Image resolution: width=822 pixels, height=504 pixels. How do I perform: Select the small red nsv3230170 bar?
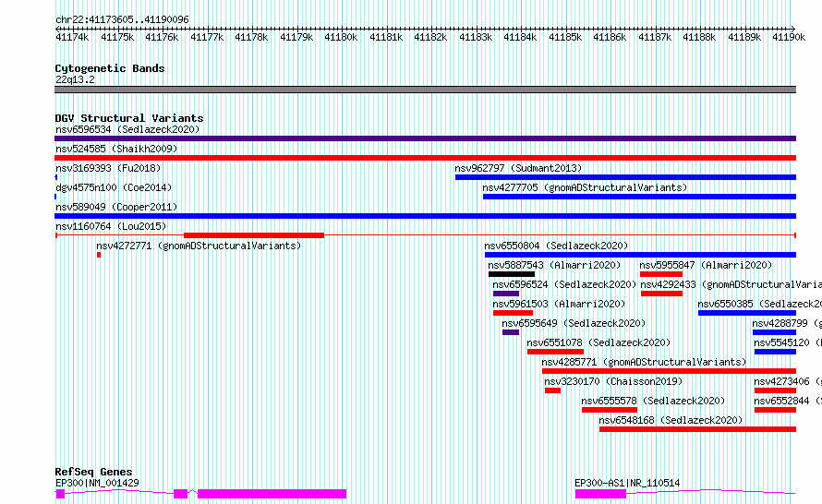tap(552, 390)
